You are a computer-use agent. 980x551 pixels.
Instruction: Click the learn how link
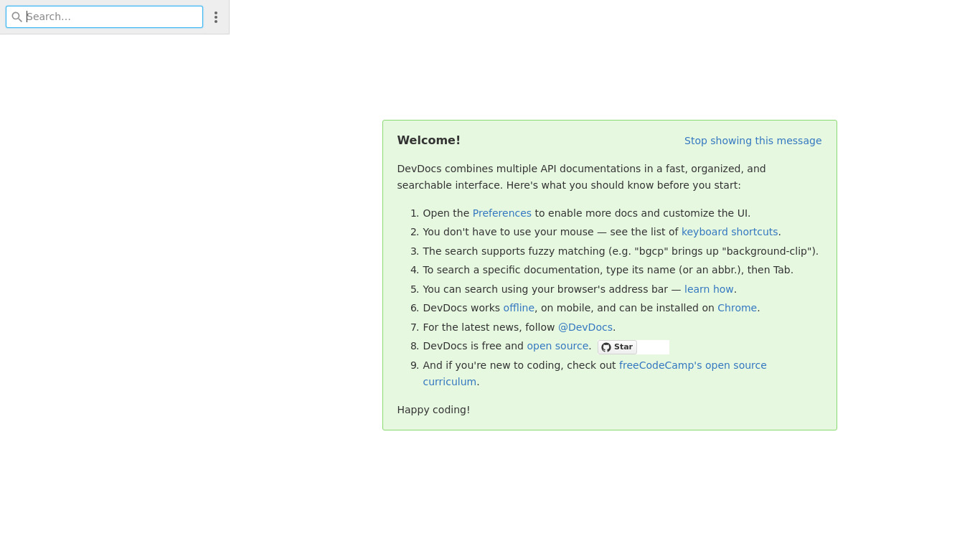tap(709, 289)
